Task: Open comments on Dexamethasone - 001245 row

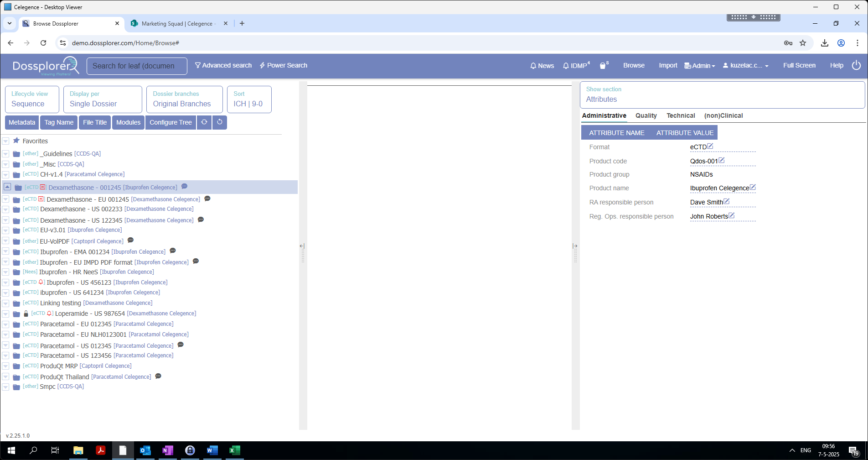Action: 184,186
